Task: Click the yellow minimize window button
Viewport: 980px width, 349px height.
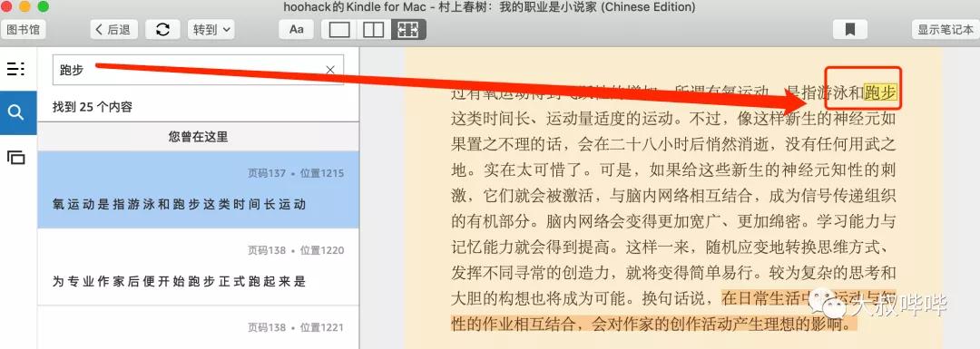Action: click(25, 7)
